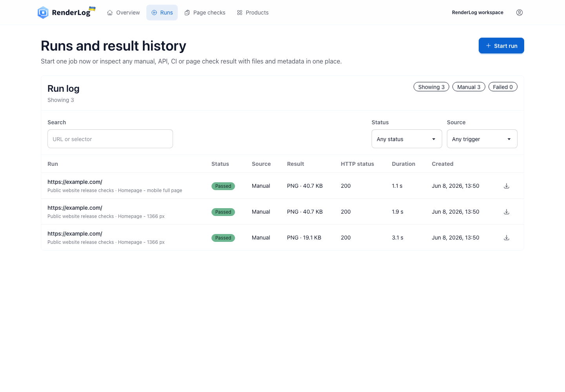This screenshot has width=565, height=392.
Task: Start a new run with Start run button
Action: [x=501, y=45]
